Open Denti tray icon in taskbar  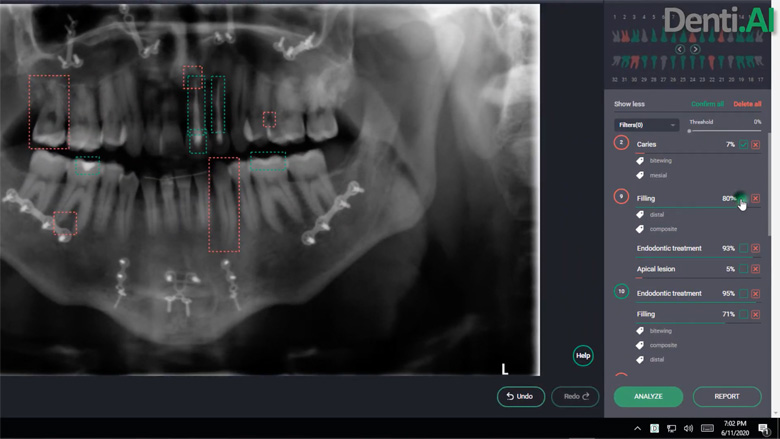pyautogui.click(x=655, y=428)
